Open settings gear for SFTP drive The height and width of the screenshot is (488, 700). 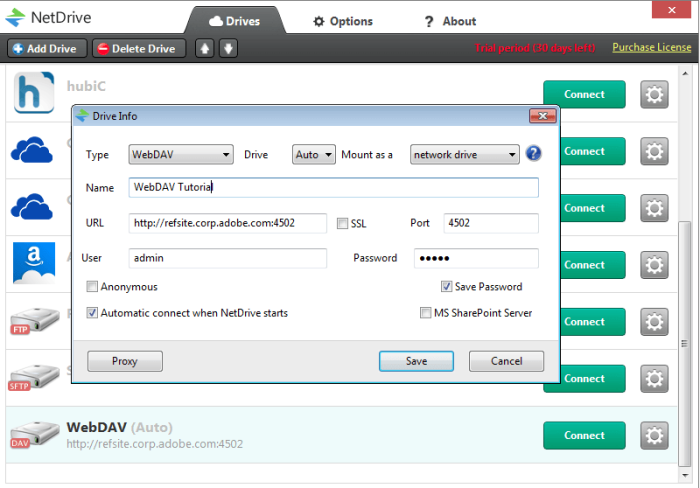(654, 379)
